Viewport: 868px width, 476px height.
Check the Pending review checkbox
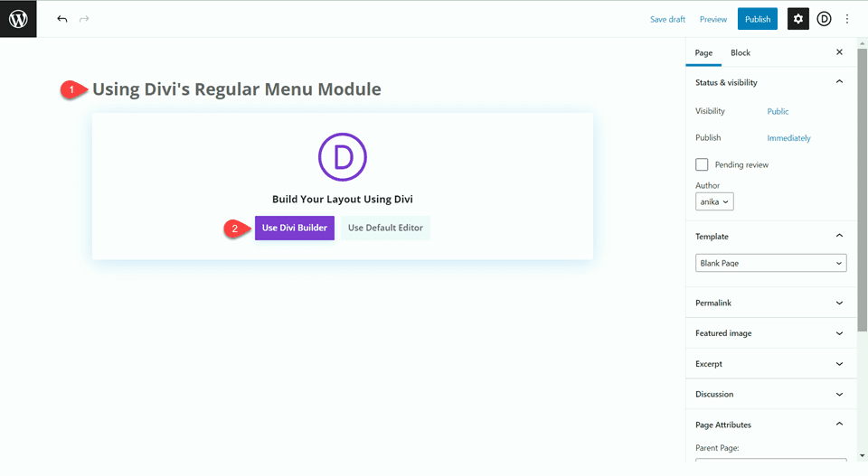(702, 164)
